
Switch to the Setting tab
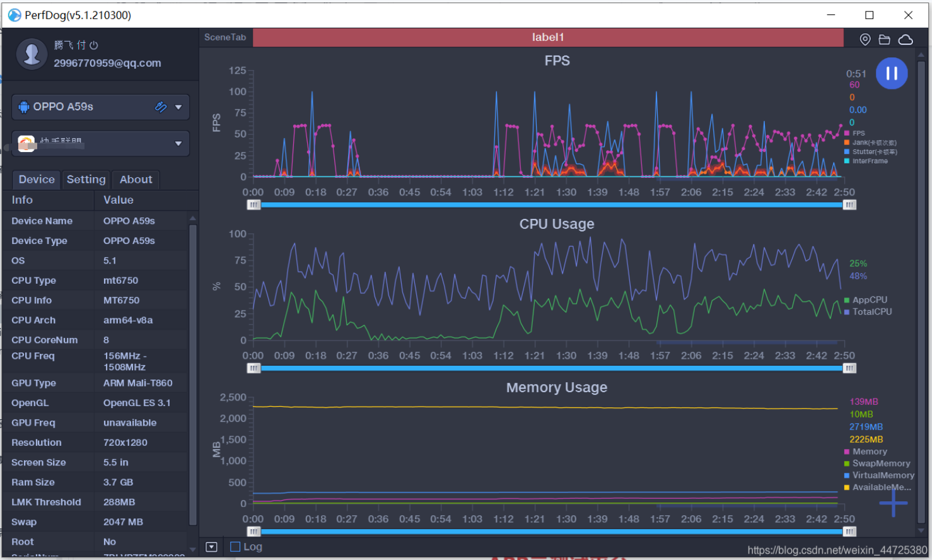coord(86,180)
